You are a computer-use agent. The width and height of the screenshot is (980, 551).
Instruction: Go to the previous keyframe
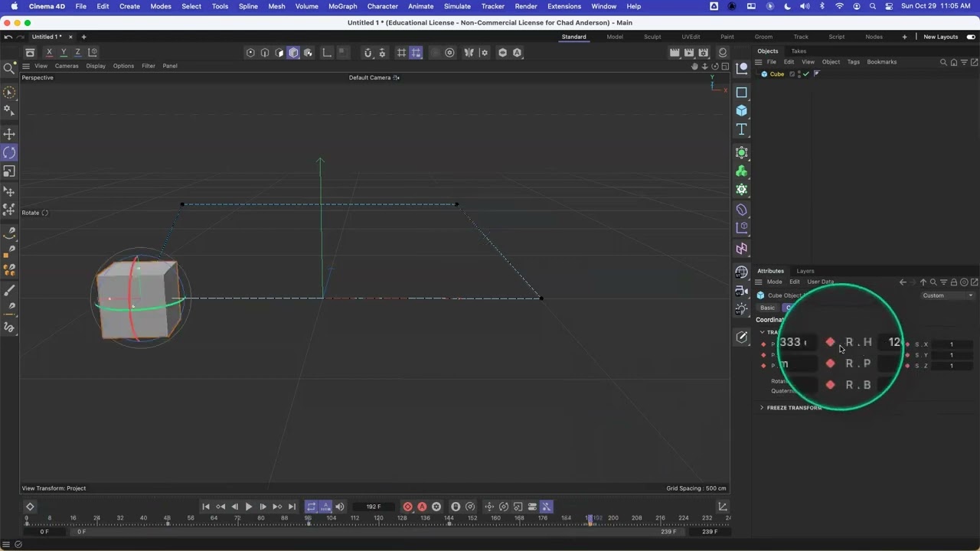tap(220, 507)
